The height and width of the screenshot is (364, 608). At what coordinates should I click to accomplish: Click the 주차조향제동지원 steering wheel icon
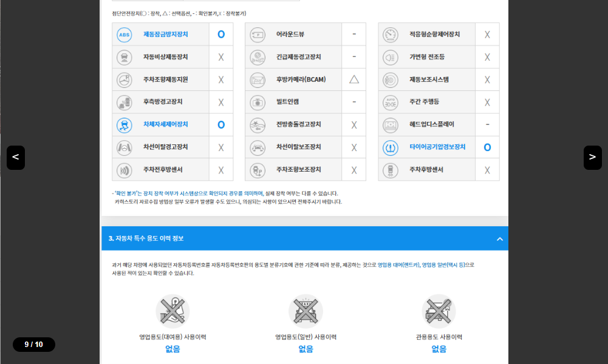[x=125, y=79]
